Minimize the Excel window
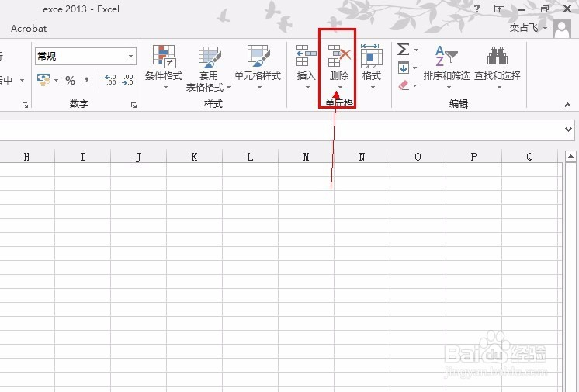This screenshot has height=392, width=579. click(x=522, y=9)
